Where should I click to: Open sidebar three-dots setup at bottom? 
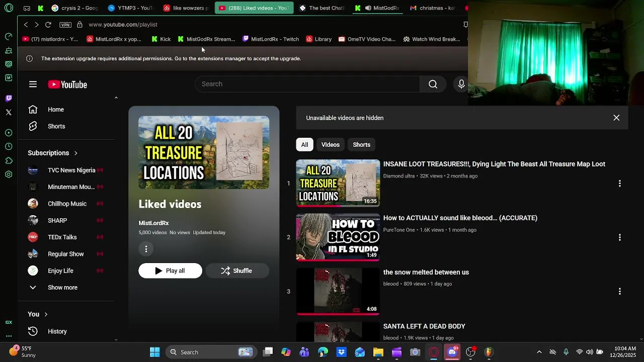point(9,336)
